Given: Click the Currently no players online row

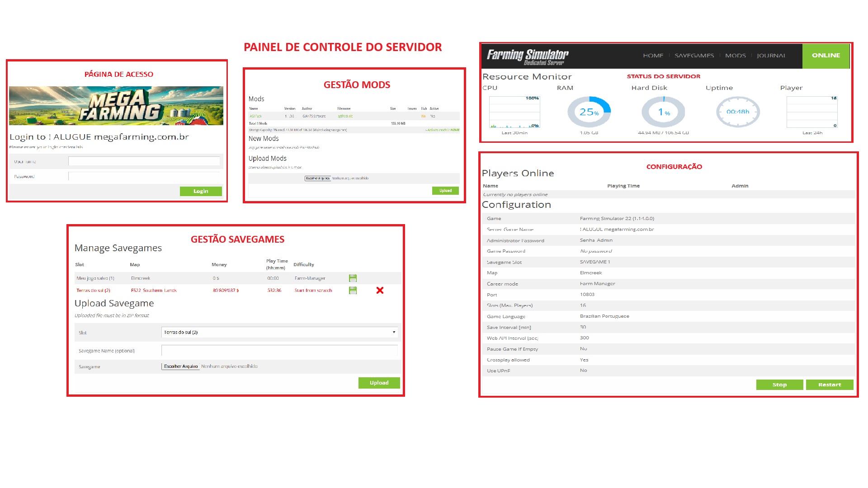Looking at the screenshot, I should pos(669,195).
